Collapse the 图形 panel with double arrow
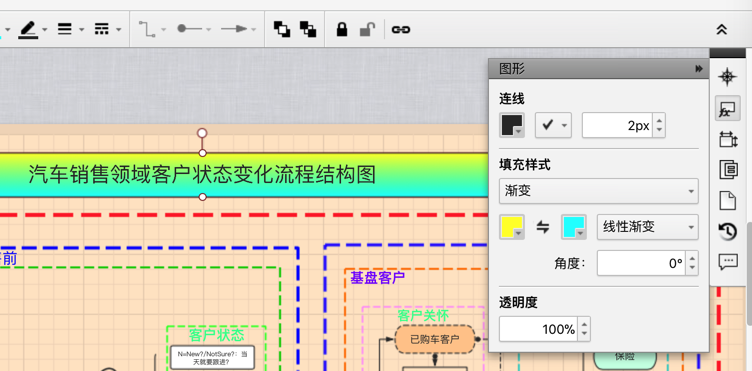The width and height of the screenshot is (752, 371). coord(699,69)
